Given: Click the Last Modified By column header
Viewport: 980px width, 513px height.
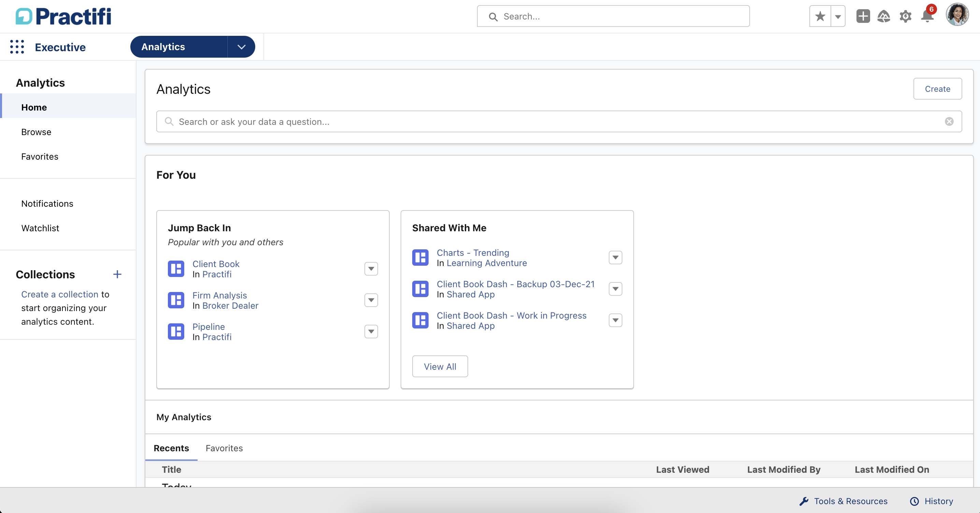Looking at the screenshot, I should (784, 470).
